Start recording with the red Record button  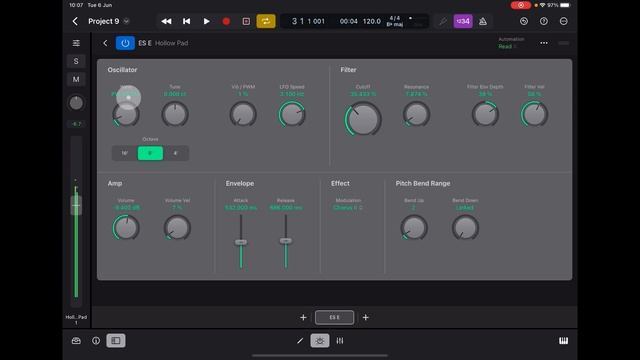[226, 21]
